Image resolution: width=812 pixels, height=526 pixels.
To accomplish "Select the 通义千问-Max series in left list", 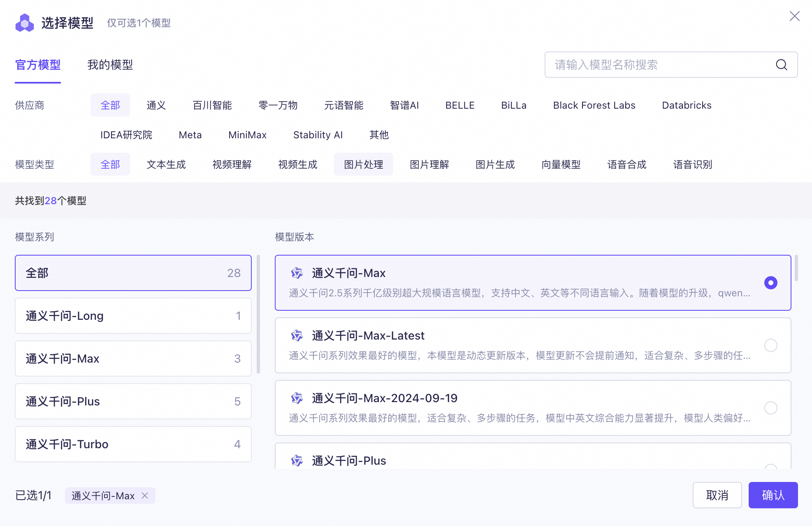I will click(133, 358).
